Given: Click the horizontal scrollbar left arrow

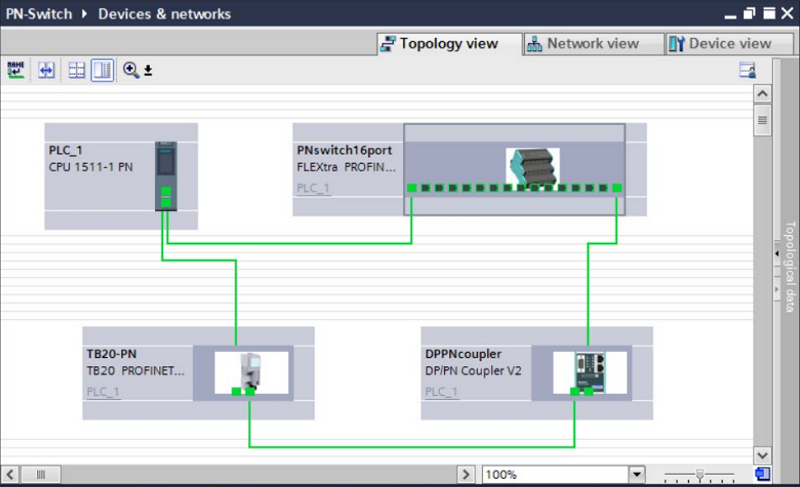Looking at the screenshot, I should coord(10,474).
